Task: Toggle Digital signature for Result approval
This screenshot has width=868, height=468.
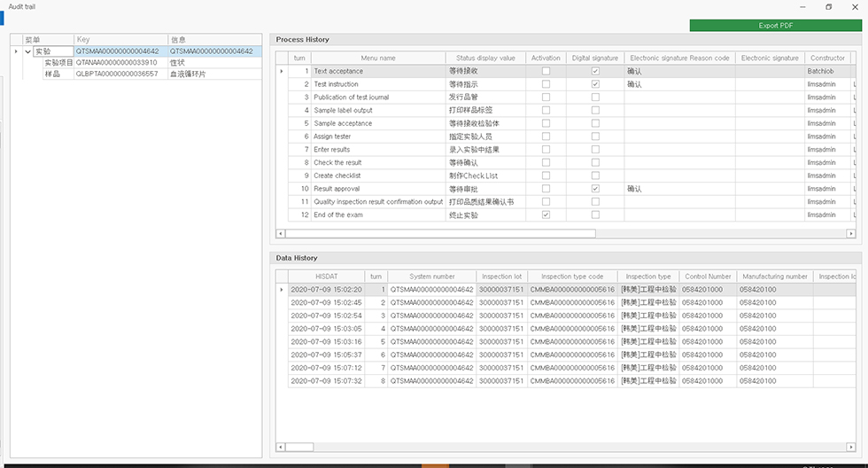Action: pos(595,189)
